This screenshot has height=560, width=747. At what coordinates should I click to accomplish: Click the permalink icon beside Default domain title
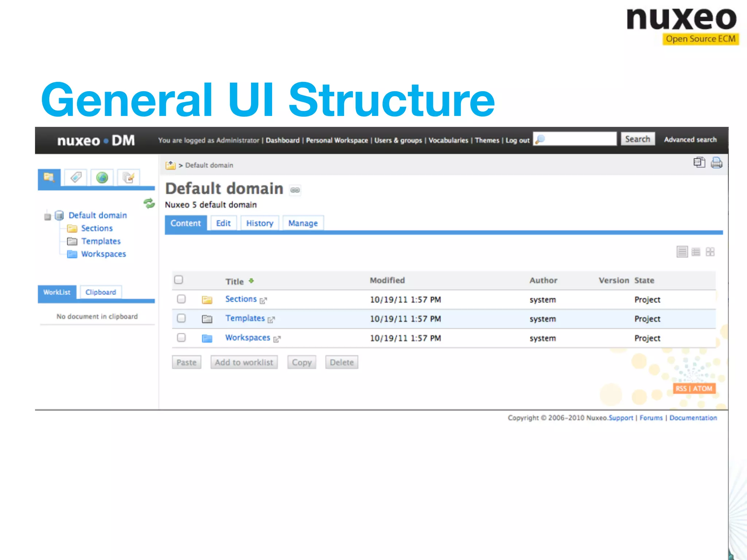click(x=295, y=190)
